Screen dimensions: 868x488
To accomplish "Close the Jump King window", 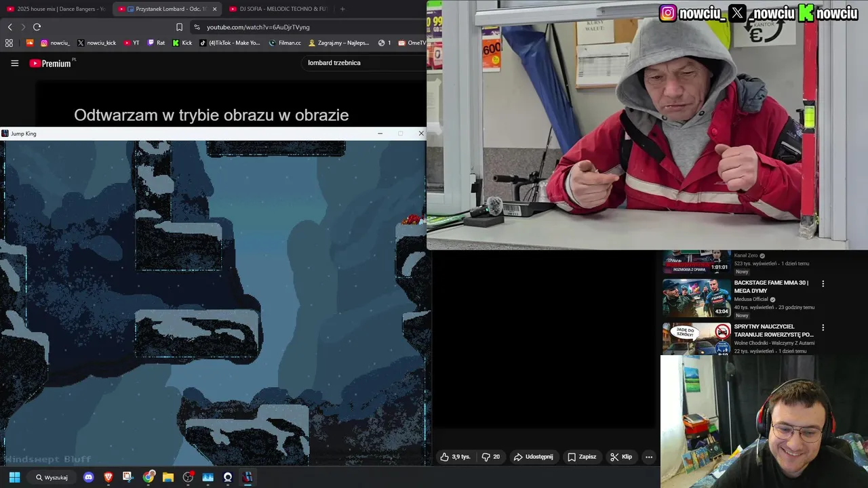I will 420,134.
